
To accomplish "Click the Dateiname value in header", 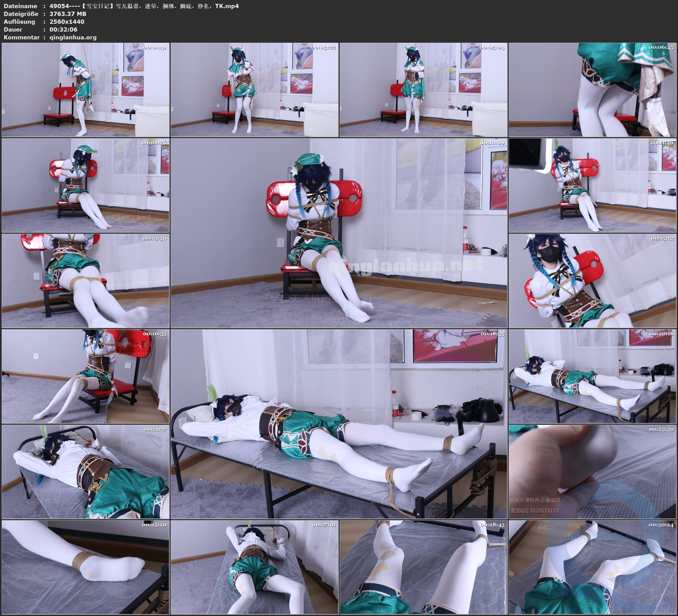I will [144, 6].
